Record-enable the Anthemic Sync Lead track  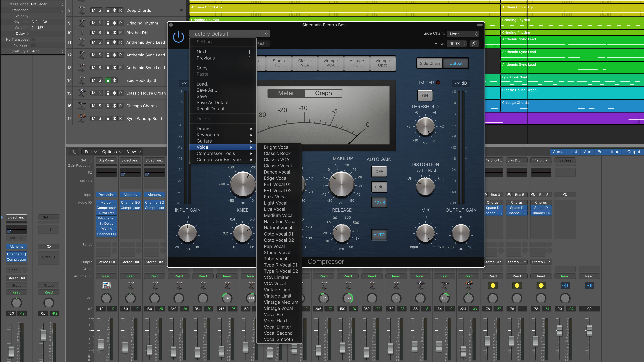click(x=120, y=42)
